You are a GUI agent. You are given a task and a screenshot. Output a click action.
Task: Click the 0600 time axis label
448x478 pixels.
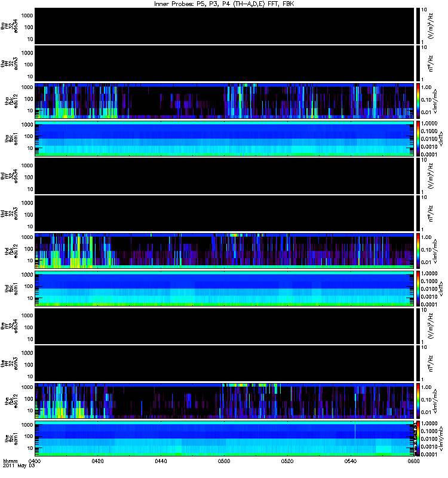413,461
